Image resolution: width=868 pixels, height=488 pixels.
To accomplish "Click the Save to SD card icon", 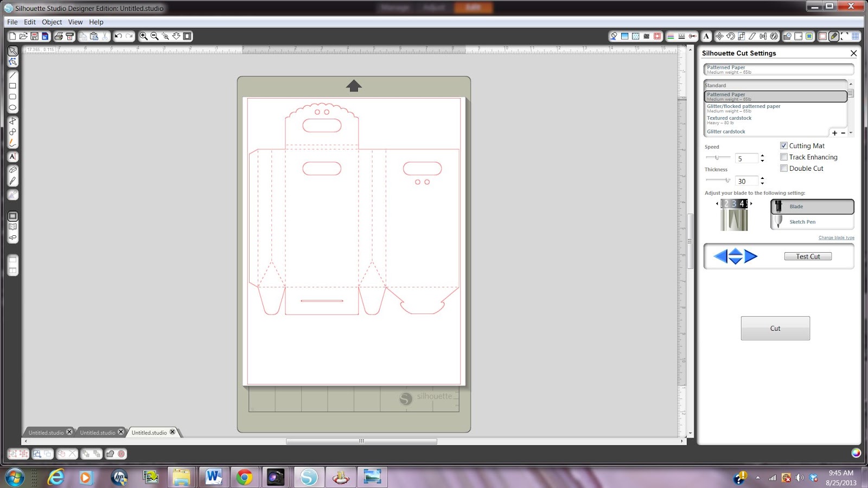I will [45, 36].
